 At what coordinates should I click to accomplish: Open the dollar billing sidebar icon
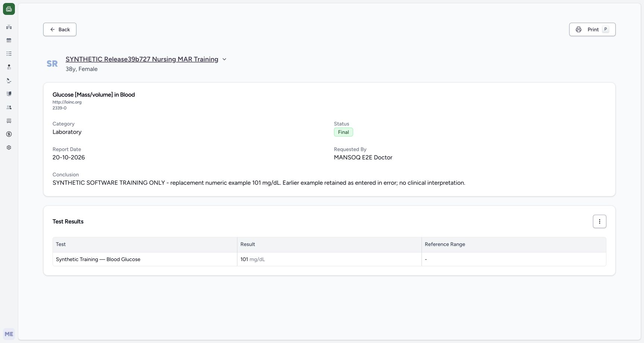coord(9,134)
